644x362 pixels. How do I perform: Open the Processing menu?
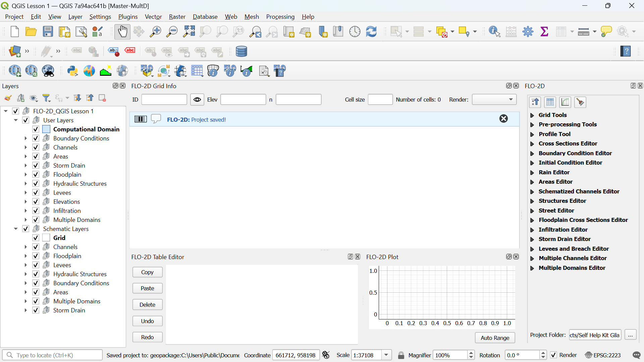coord(280,17)
